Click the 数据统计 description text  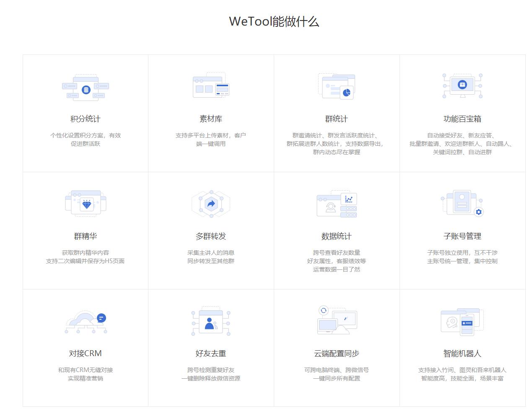coord(337,261)
